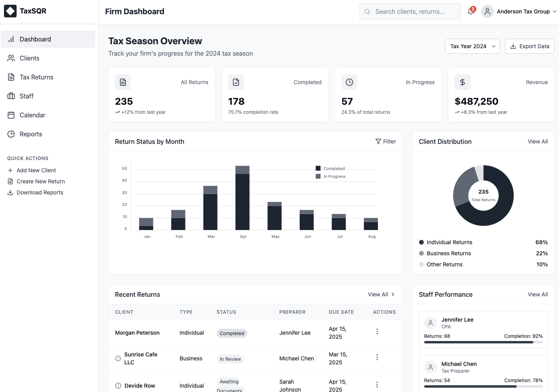Image resolution: width=559 pixels, height=392 pixels.
Task: Click the notification bell icon
Action: 470,11
